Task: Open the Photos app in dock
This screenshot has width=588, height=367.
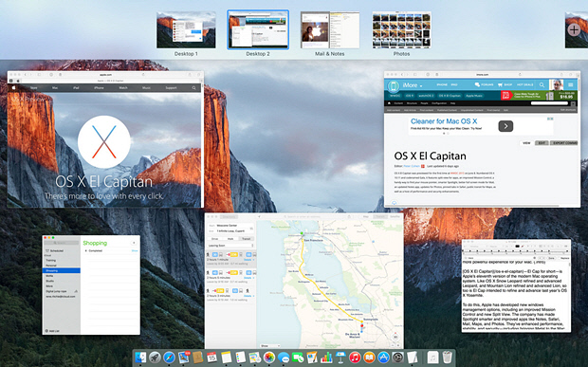Action: (269, 358)
